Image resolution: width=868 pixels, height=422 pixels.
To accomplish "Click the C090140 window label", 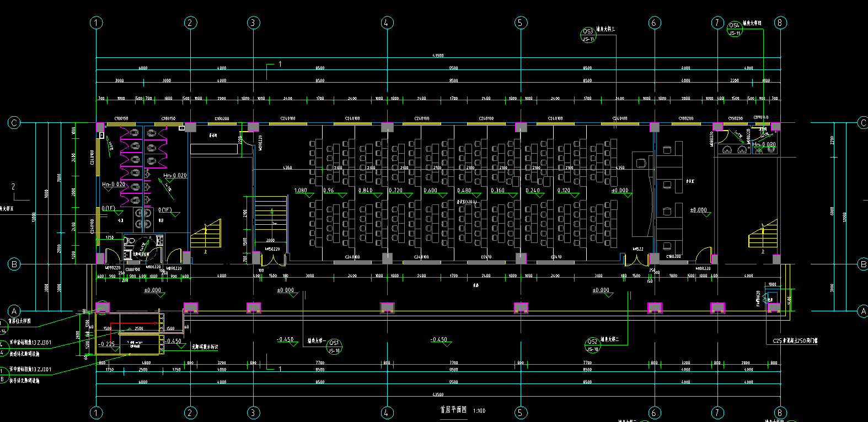I will click(x=761, y=117).
